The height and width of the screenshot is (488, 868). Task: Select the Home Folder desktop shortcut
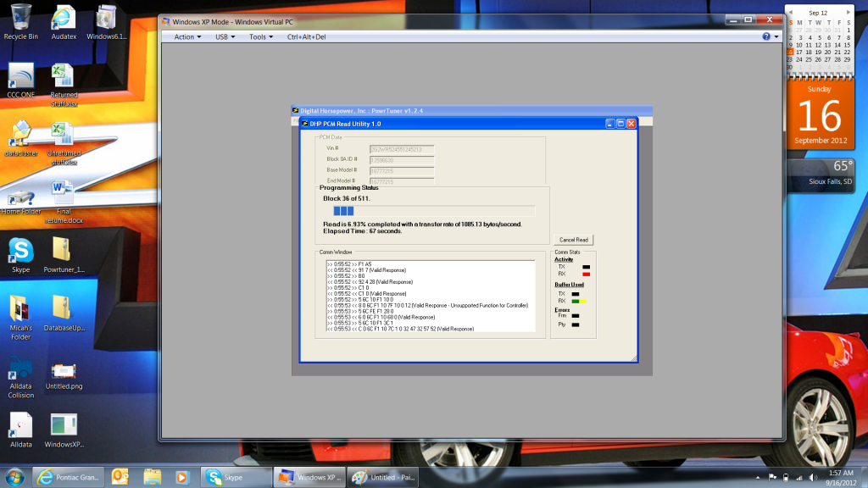pos(21,202)
